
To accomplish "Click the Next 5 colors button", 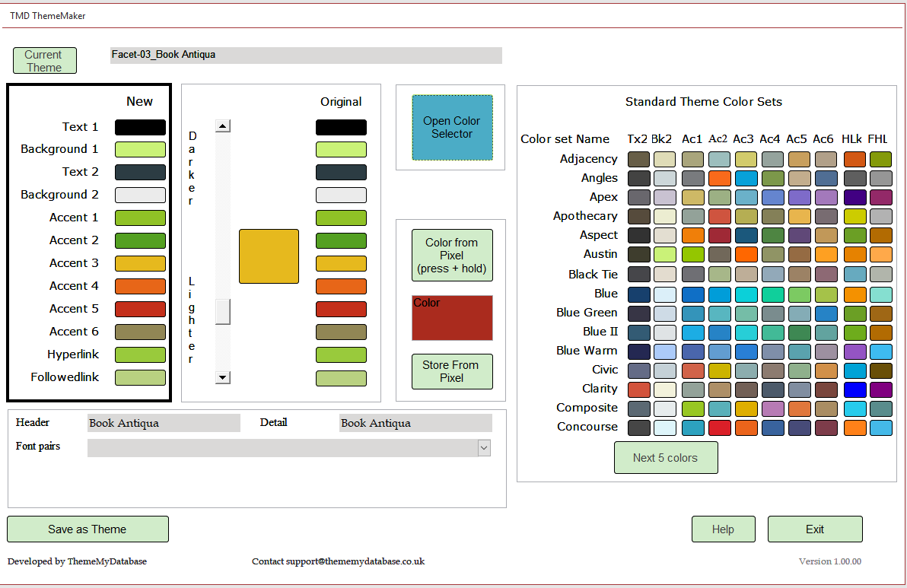I will pos(666,458).
